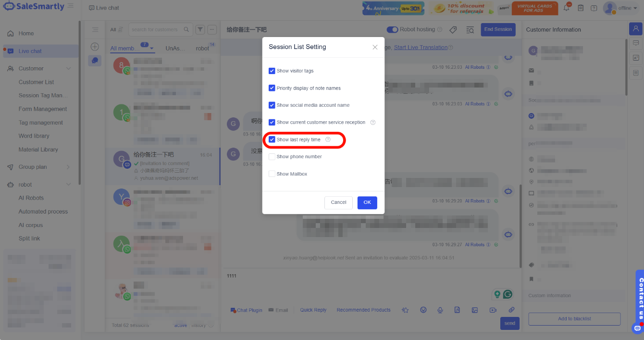Open AI corpus page
644x340 pixels.
click(x=31, y=225)
